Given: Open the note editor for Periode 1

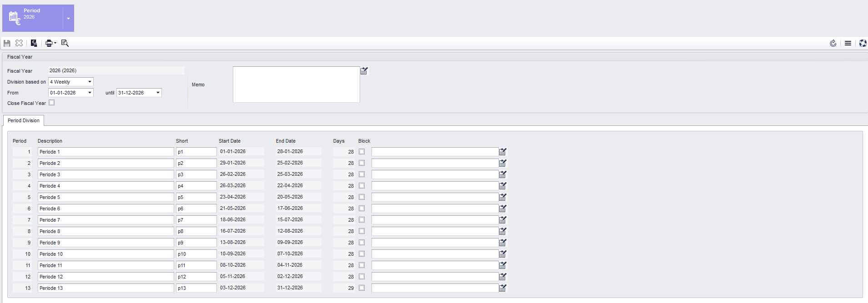Looking at the screenshot, I should 503,152.
